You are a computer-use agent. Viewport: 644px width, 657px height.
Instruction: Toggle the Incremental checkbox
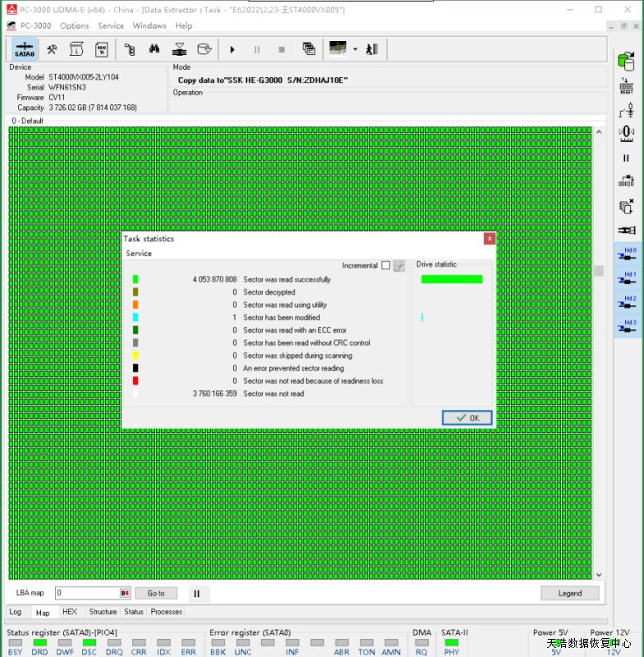tap(385, 265)
